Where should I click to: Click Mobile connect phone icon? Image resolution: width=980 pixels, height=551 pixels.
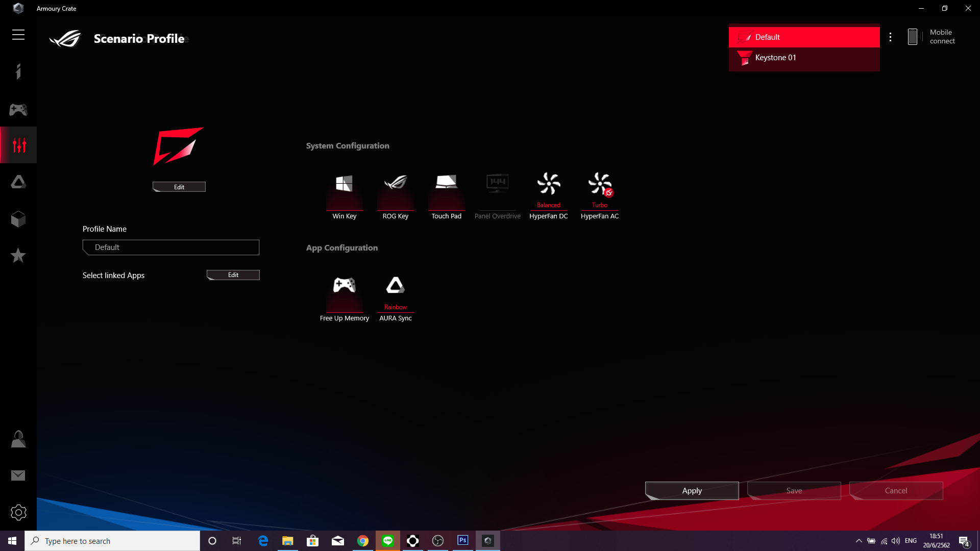[x=913, y=37]
